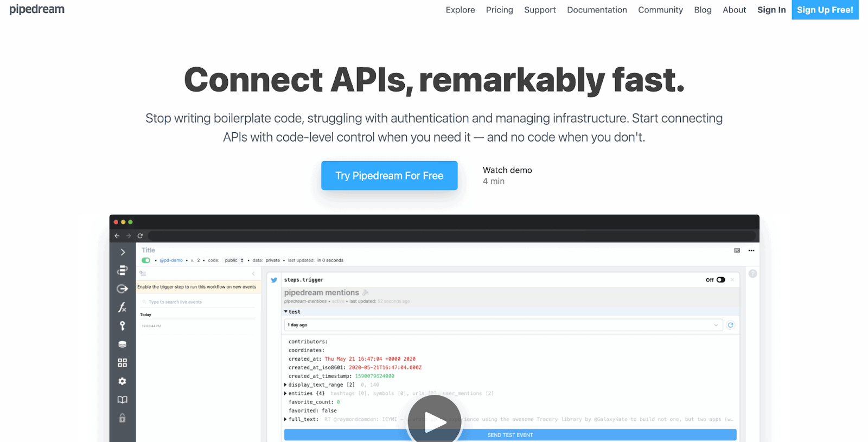This screenshot has width=868, height=442.
Task: Visit the Community page
Action: pyautogui.click(x=660, y=10)
